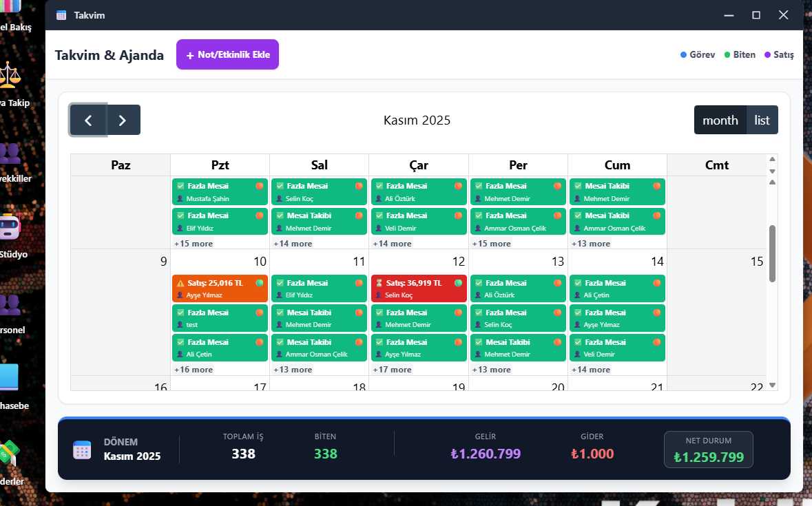Expand the +17 more events link
Image resolution: width=812 pixels, height=506 pixels.
click(x=392, y=370)
